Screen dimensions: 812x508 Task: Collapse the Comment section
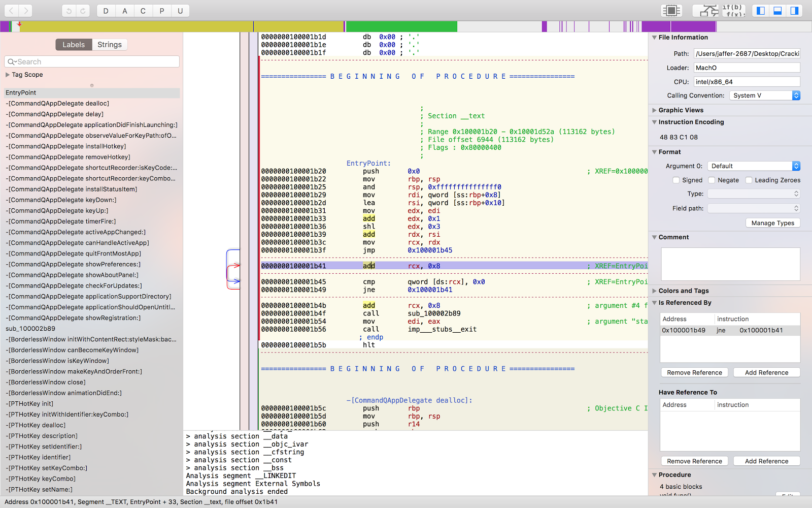coord(655,237)
